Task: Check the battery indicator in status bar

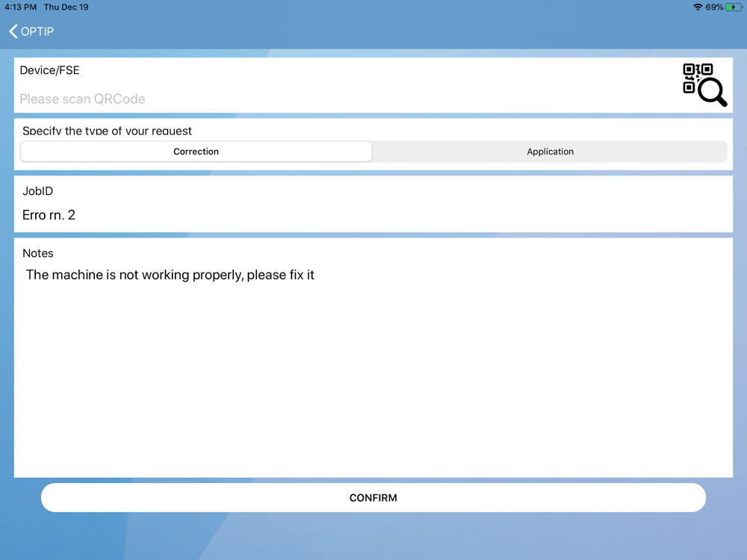Action: 734,7
